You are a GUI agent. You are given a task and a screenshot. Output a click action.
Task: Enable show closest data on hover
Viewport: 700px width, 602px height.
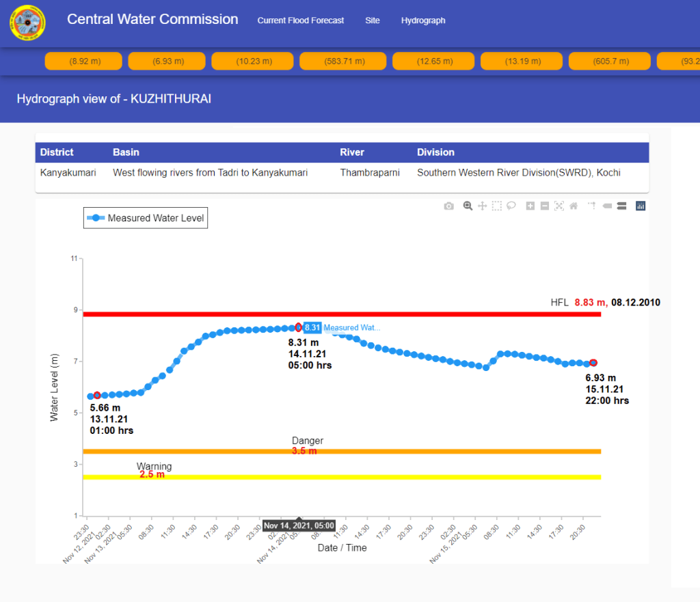tap(607, 206)
